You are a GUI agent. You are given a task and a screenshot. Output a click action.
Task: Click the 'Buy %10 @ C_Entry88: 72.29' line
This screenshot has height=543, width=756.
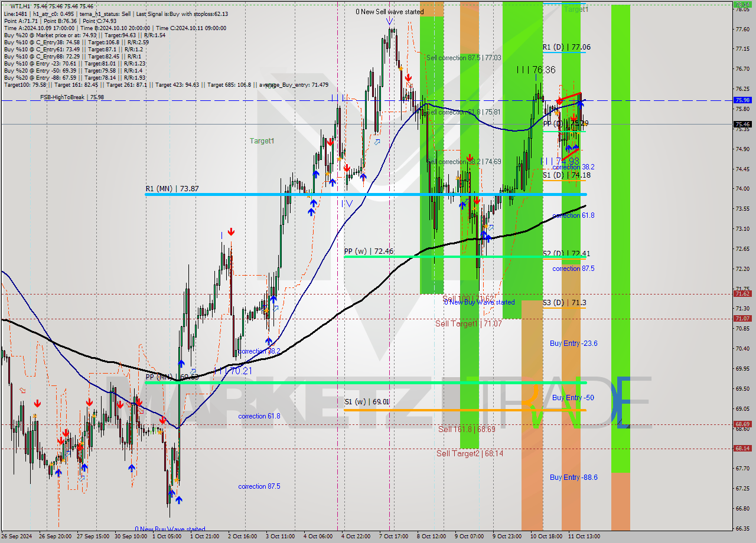[x=72, y=57]
